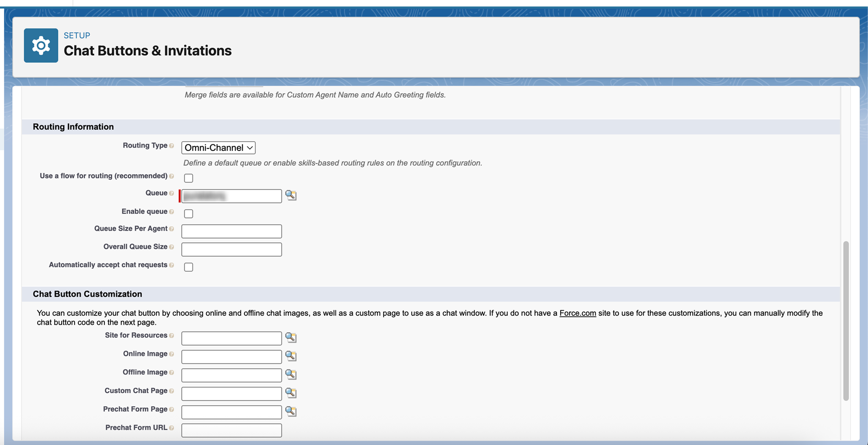Check the Enable queue checkbox

pos(188,214)
